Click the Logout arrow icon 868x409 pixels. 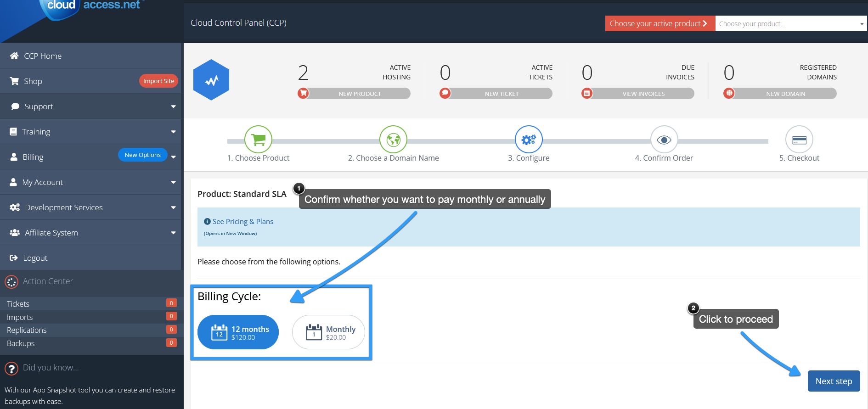click(x=14, y=258)
